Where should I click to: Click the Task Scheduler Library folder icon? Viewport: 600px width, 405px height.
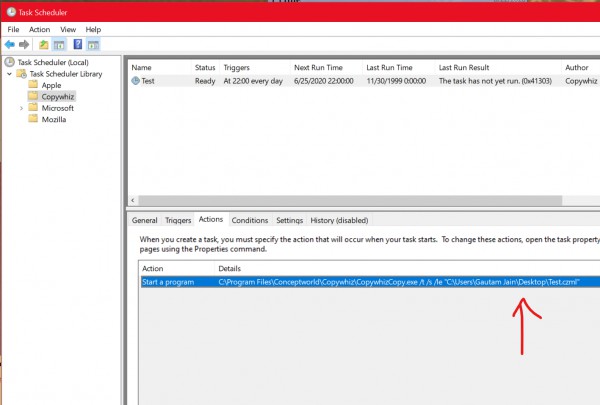pyautogui.click(x=22, y=73)
